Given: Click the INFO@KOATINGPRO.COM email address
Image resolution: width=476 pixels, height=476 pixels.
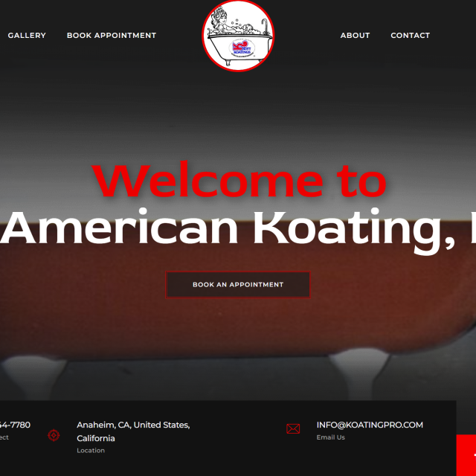Looking at the screenshot, I should pyautogui.click(x=370, y=425).
